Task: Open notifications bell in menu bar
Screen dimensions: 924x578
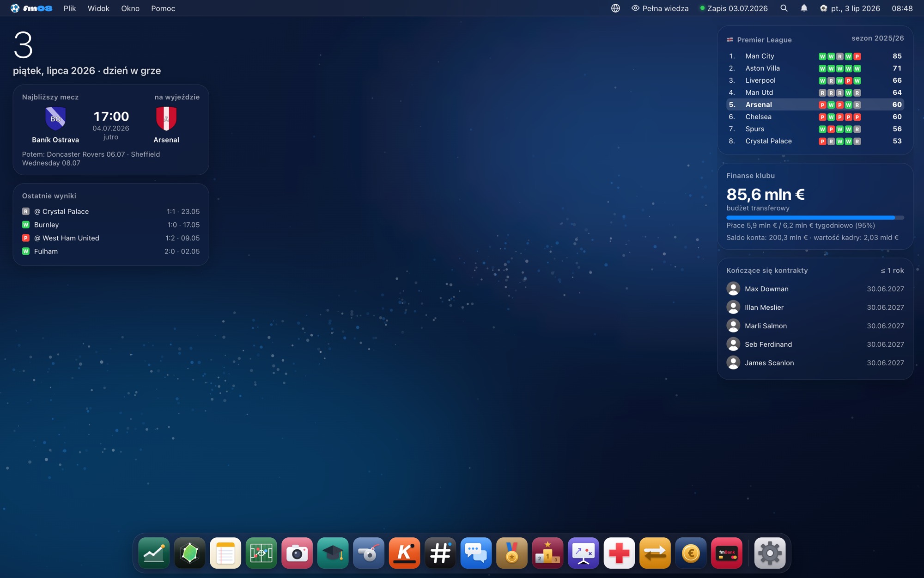Action: pyautogui.click(x=804, y=8)
